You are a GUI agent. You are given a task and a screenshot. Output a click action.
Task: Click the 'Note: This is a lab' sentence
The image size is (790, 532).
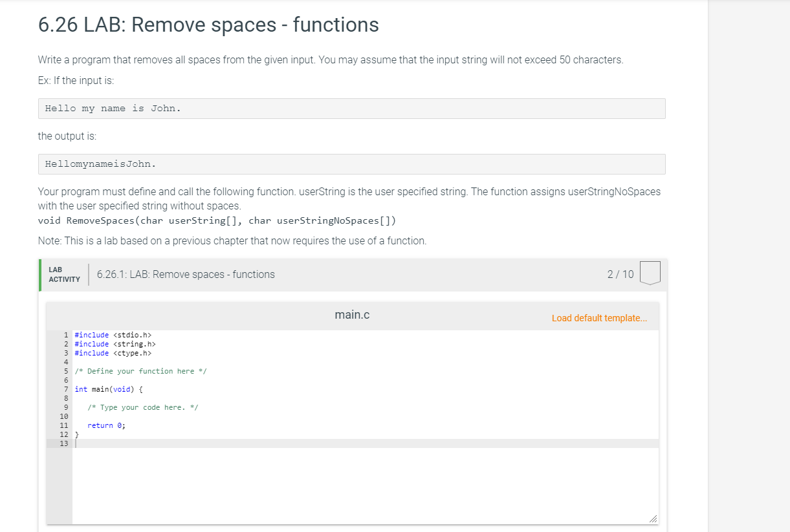pyautogui.click(x=232, y=240)
